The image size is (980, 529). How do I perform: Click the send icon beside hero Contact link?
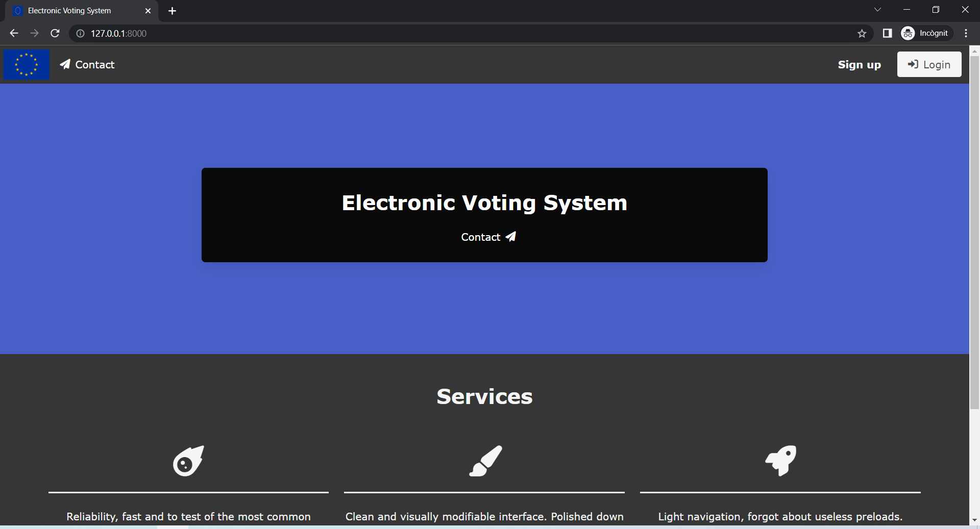[510, 236]
